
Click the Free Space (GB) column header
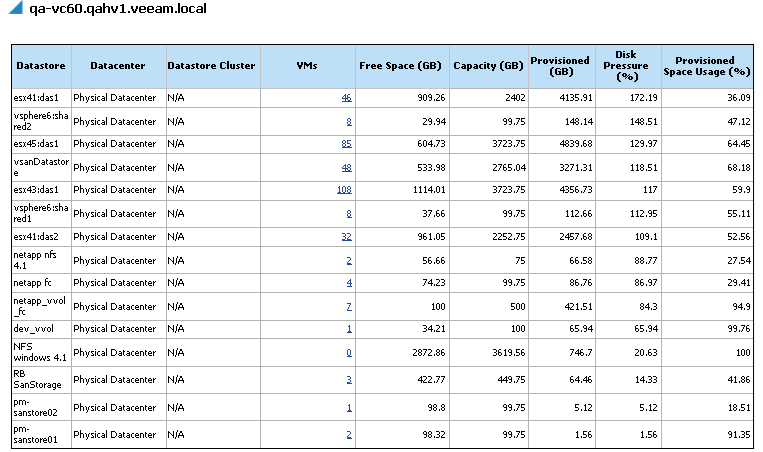(401, 66)
